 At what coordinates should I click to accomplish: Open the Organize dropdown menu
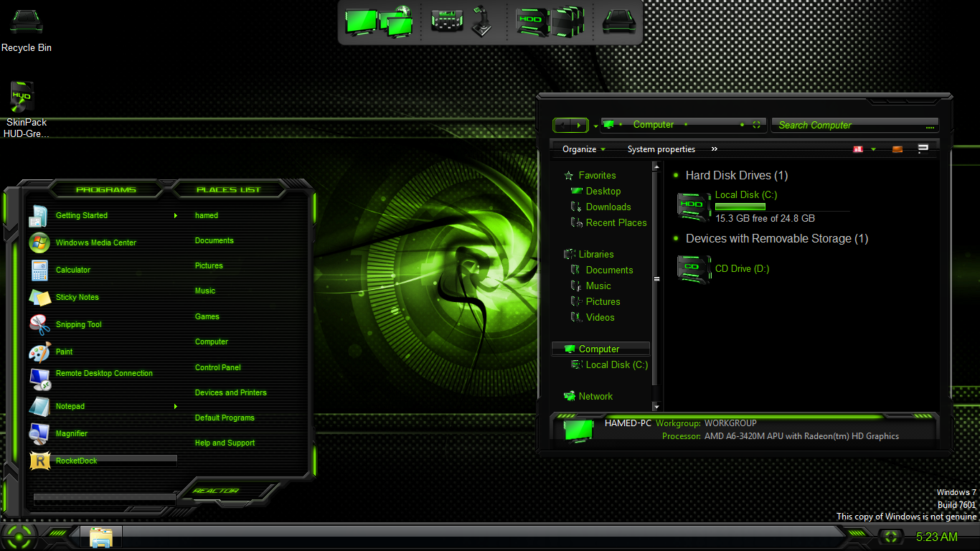584,149
